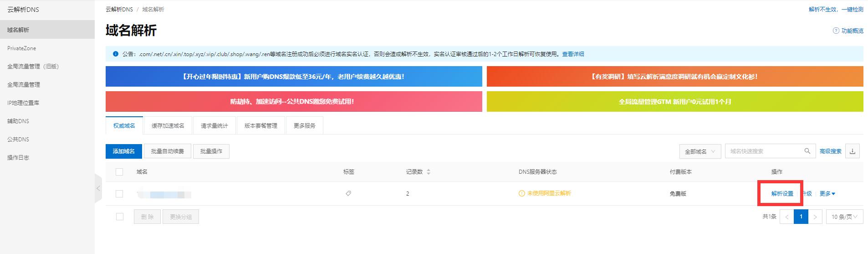Expand the 更多 actions dropdown
The height and width of the screenshot is (254, 868).
tap(827, 194)
